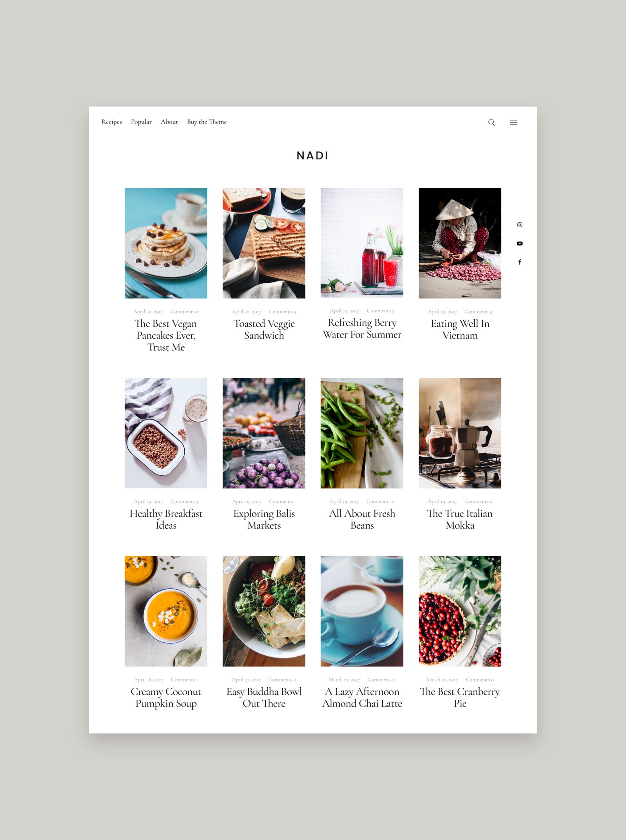Open The Best Vegan Pancakes post title
626x840 pixels.
[x=166, y=335]
